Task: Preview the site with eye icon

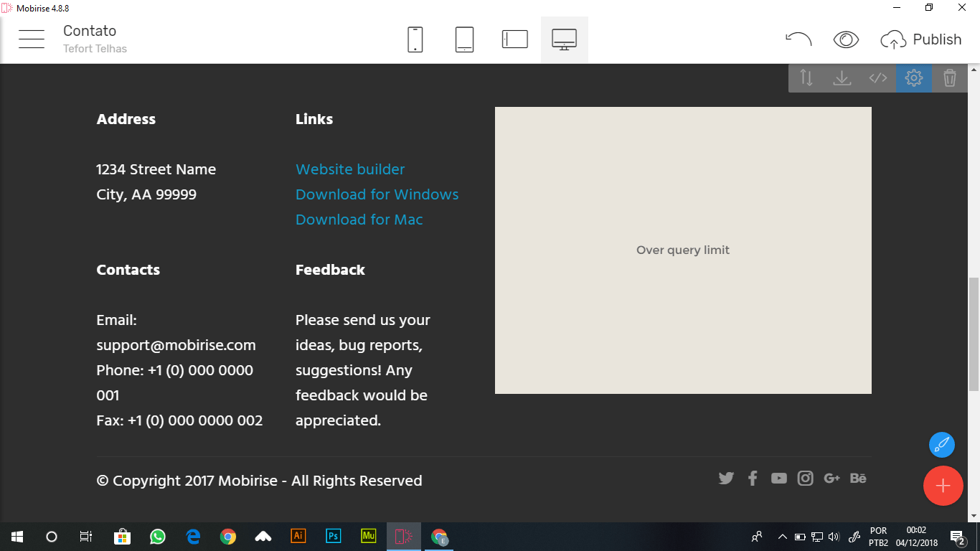Action: pyautogui.click(x=847, y=39)
